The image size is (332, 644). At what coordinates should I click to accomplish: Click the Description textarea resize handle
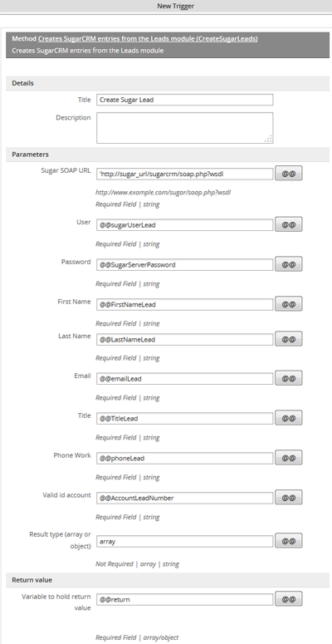[x=269, y=140]
